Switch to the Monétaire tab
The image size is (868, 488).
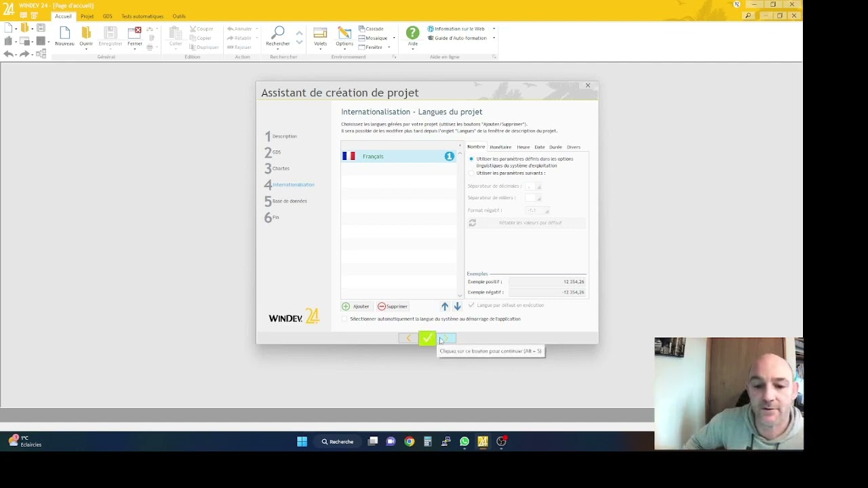500,147
